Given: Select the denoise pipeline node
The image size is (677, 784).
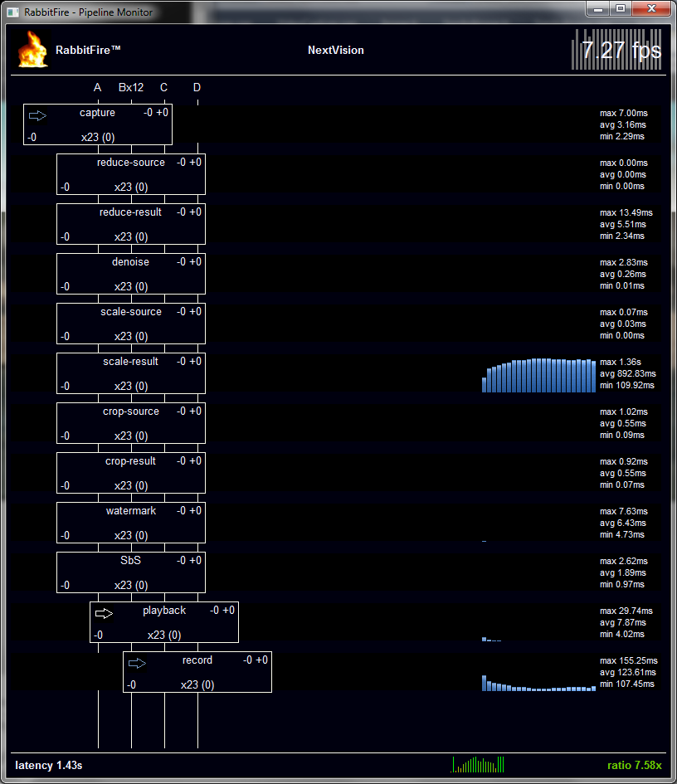Looking at the screenshot, I should 131,274.
